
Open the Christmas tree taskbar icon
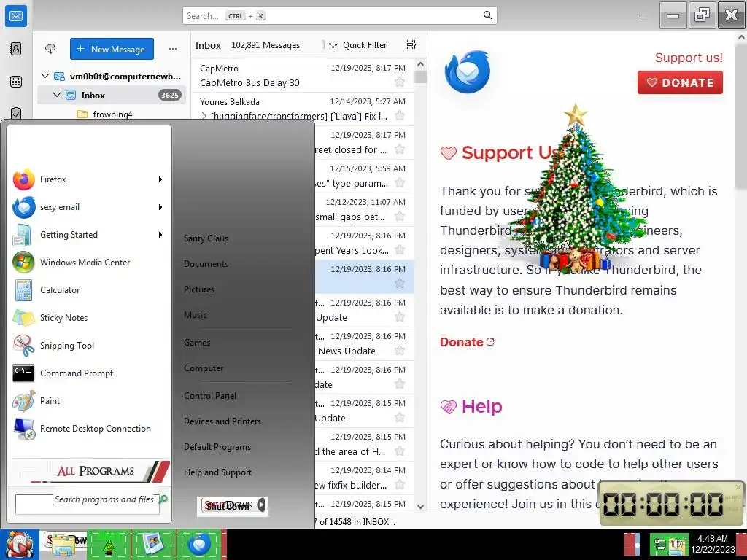tap(109, 544)
